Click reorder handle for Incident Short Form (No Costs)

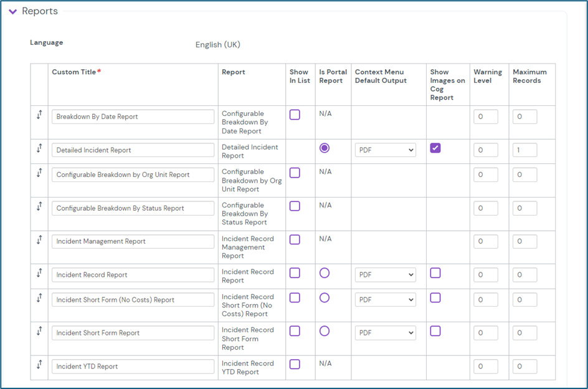[39, 298]
